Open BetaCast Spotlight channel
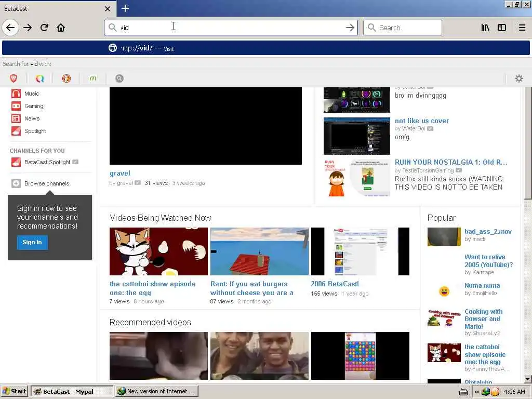Viewport: 532px width, 399px height. (47, 162)
